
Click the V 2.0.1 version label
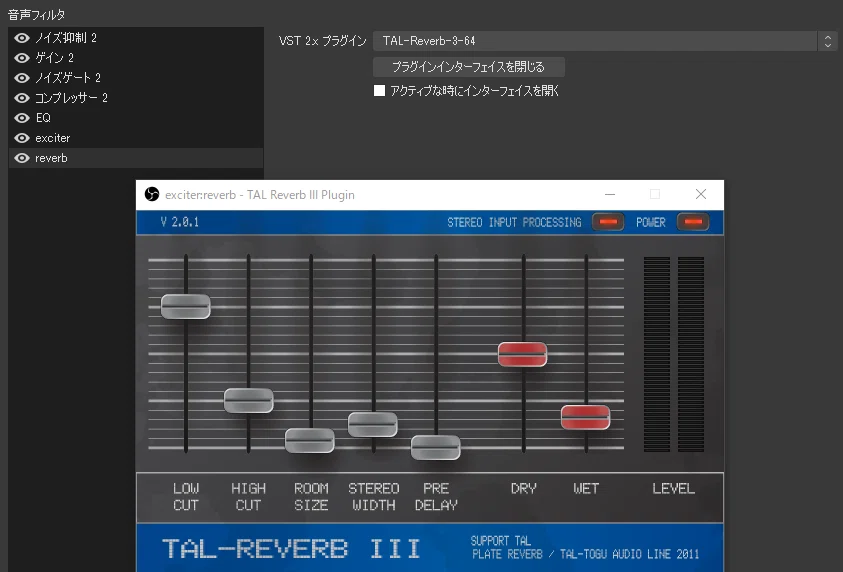click(x=180, y=221)
